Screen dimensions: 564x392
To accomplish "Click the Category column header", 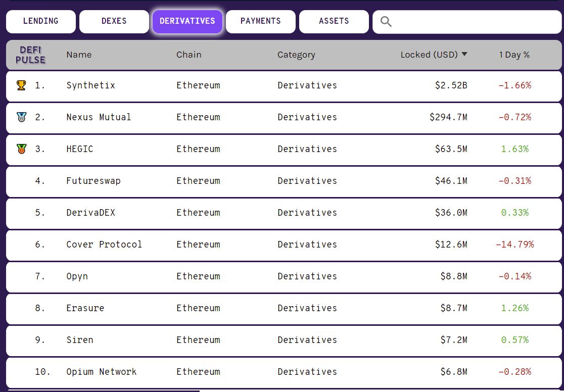I will (296, 55).
